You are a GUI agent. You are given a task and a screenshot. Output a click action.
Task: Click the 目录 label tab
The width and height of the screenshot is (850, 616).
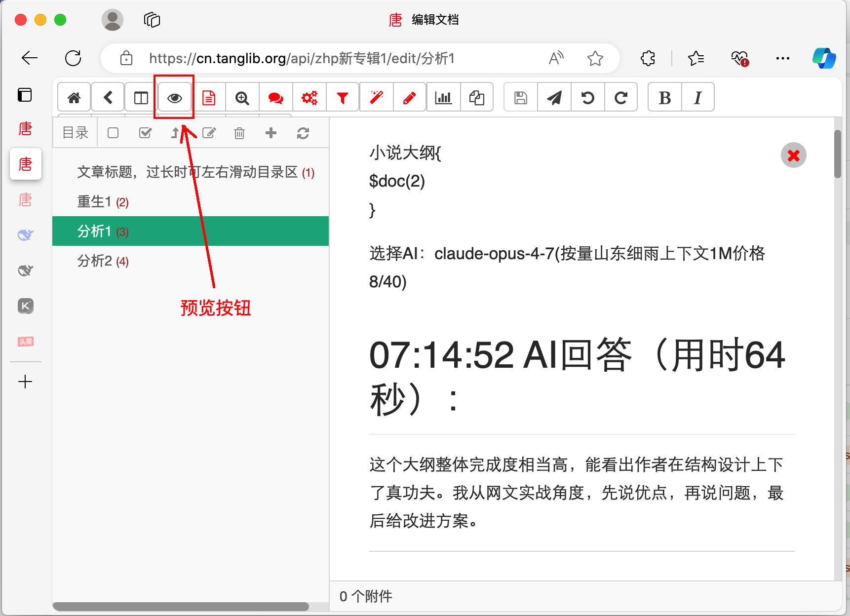coord(76,133)
